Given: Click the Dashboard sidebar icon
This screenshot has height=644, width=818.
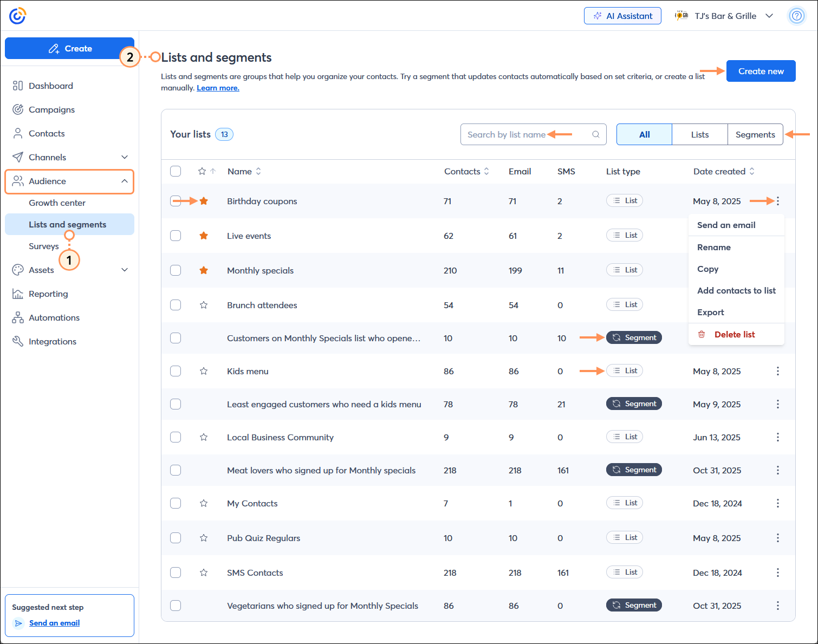Looking at the screenshot, I should point(18,86).
